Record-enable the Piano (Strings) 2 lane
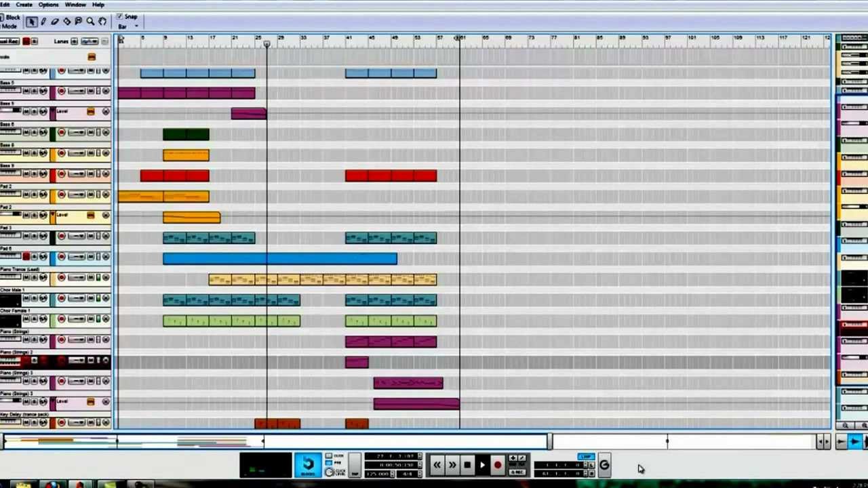 click(x=61, y=361)
